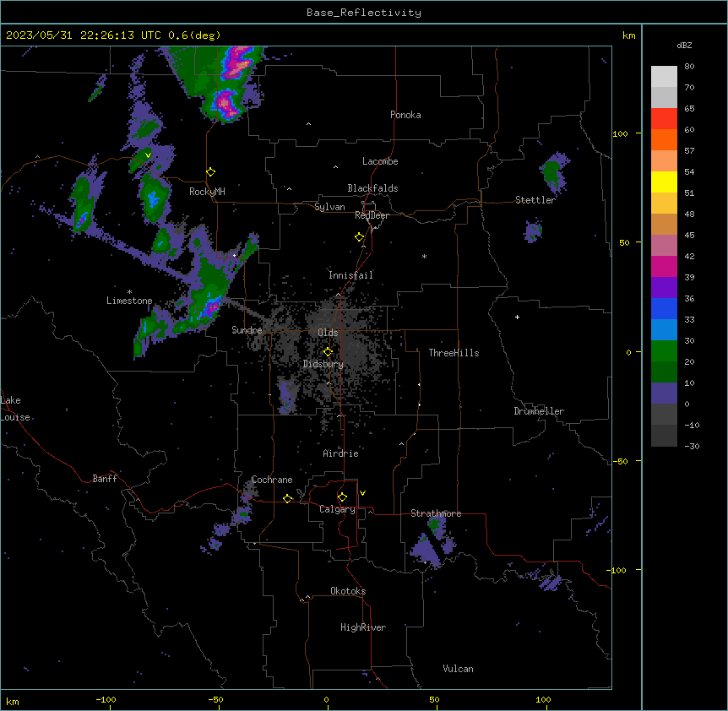Click the yellow V marker northwest of RockyMH
Image resolution: width=728 pixels, height=711 pixels.
(148, 155)
